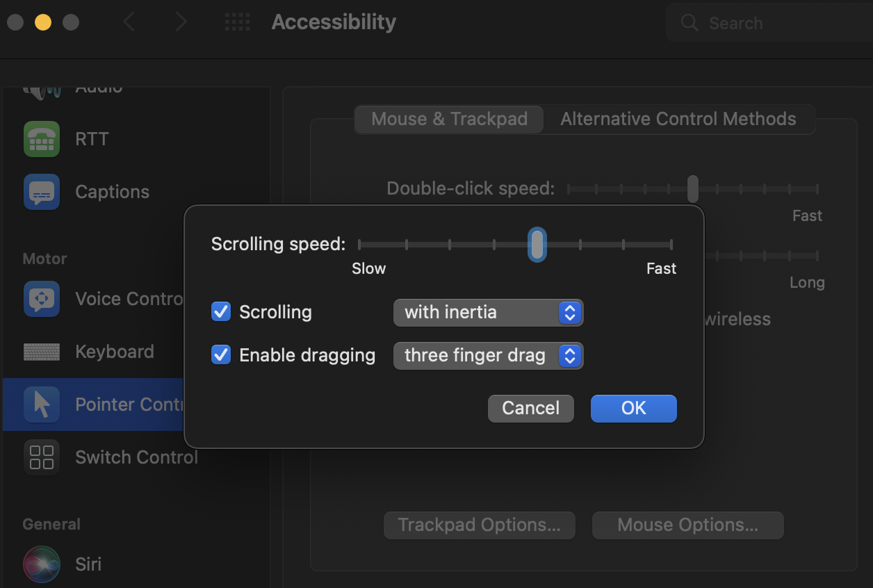Click the Siri icon in sidebar
Image resolution: width=873 pixels, height=588 pixels.
pos(42,564)
